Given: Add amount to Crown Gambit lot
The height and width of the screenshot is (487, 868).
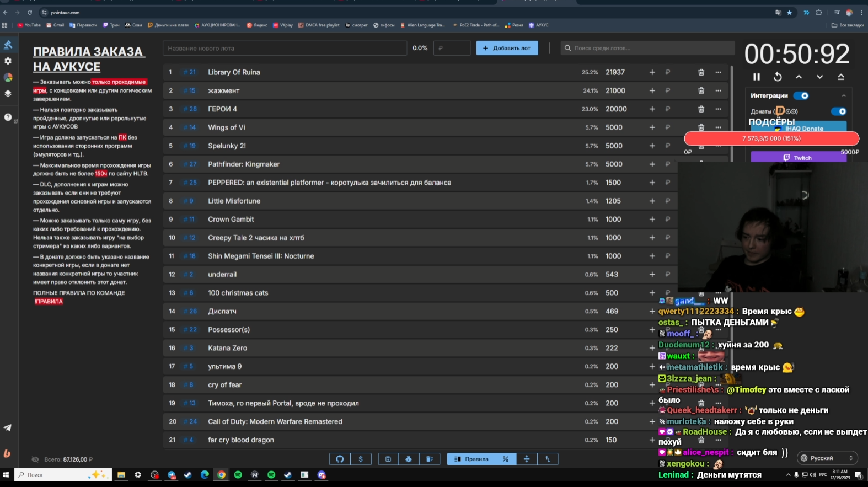Looking at the screenshot, I should [652, 220].
